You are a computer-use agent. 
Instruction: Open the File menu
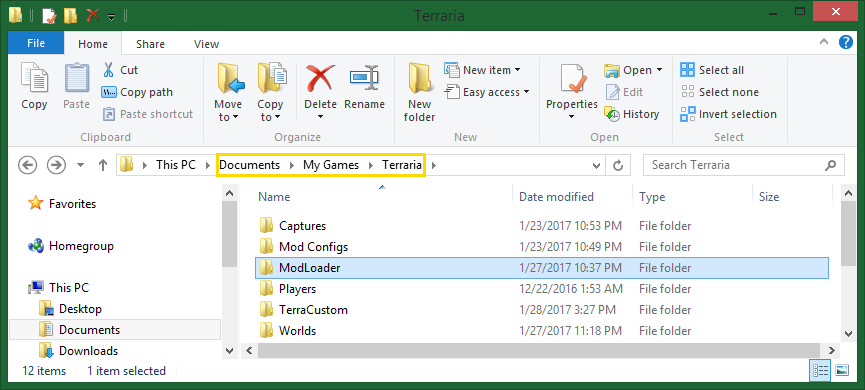[36, 44]
